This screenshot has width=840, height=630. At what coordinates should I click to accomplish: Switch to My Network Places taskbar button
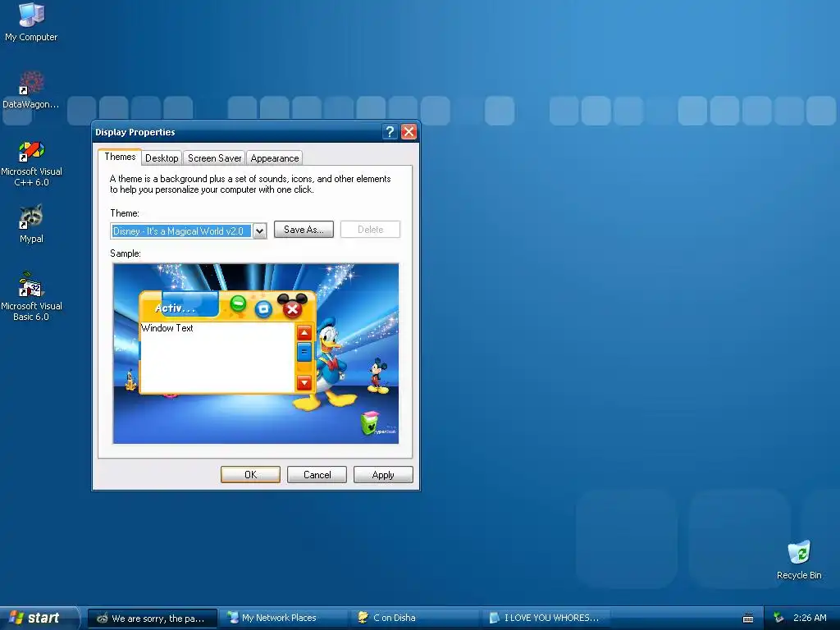pos(283,619)
